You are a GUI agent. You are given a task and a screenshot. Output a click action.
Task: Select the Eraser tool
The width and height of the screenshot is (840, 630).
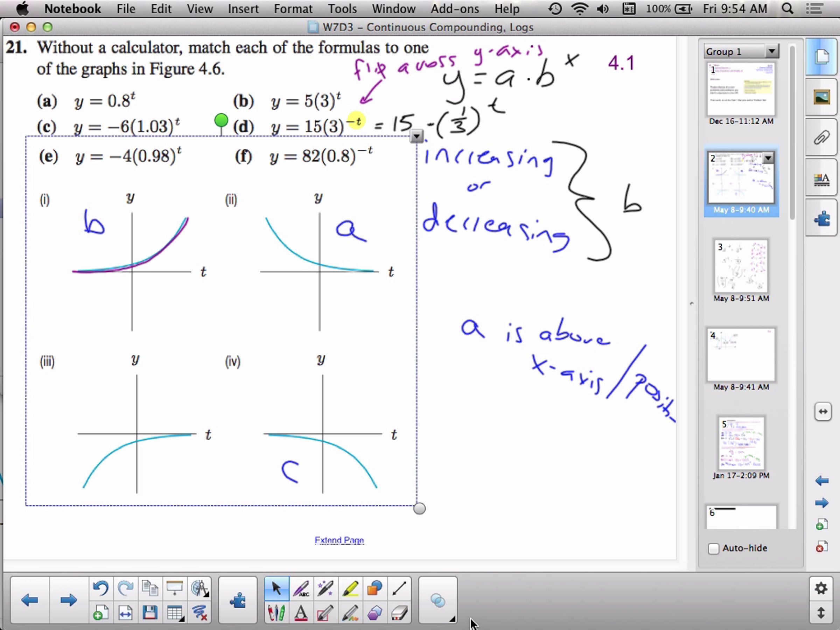click(399, 612)
